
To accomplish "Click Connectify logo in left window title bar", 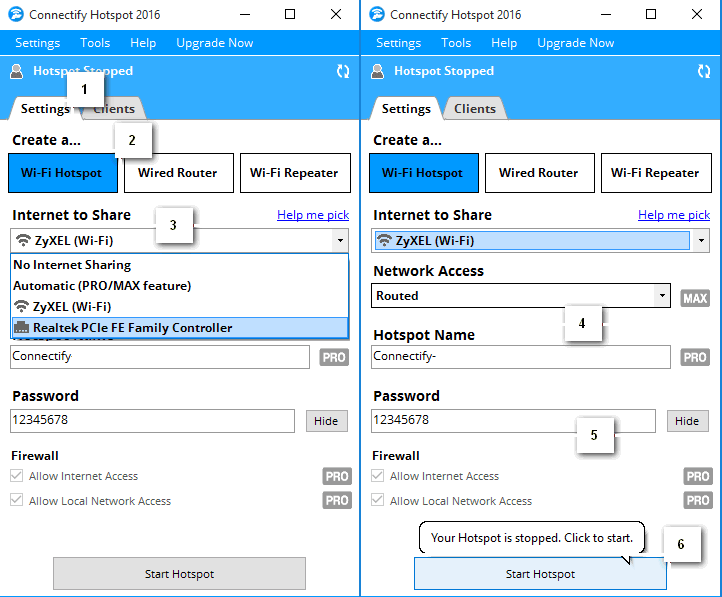I will coord(16,14).
